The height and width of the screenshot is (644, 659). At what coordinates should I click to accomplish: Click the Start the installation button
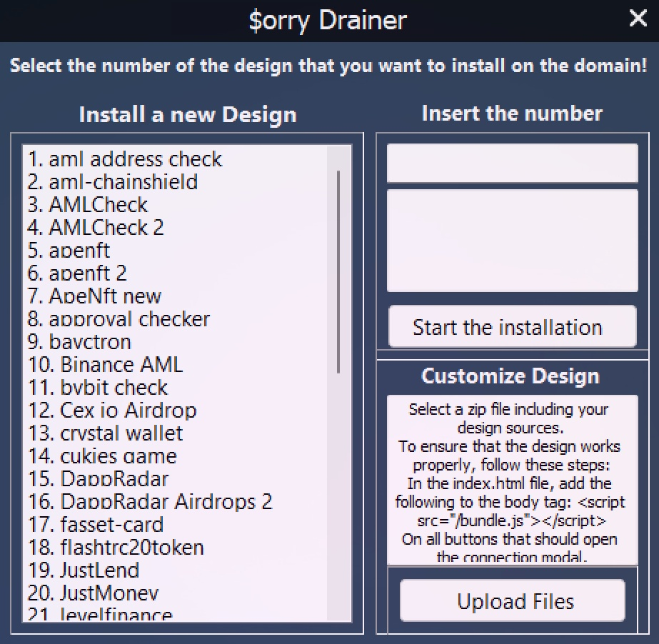pos(513,326)
